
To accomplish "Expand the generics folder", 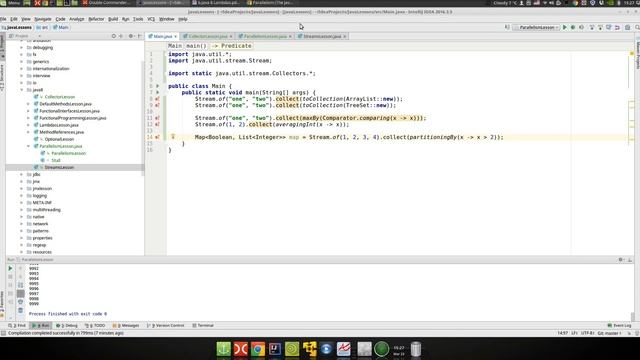I will (x=22, y=62).
